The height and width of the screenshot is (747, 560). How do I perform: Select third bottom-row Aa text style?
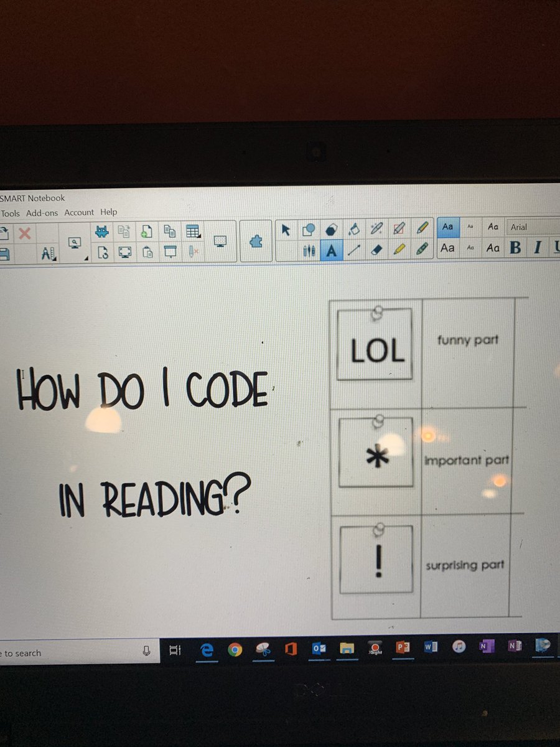pyautogui.click(x=493, y=248)
